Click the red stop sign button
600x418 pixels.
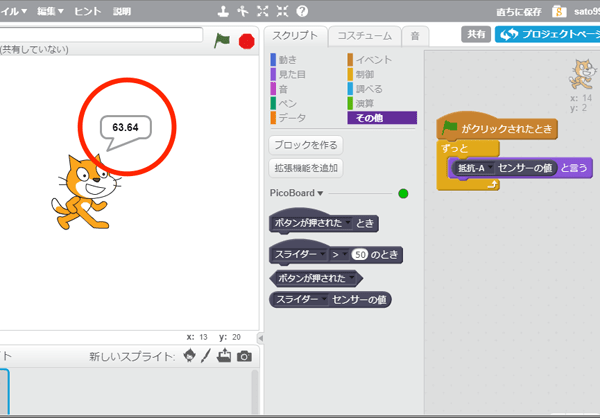[x=246, y=41]
